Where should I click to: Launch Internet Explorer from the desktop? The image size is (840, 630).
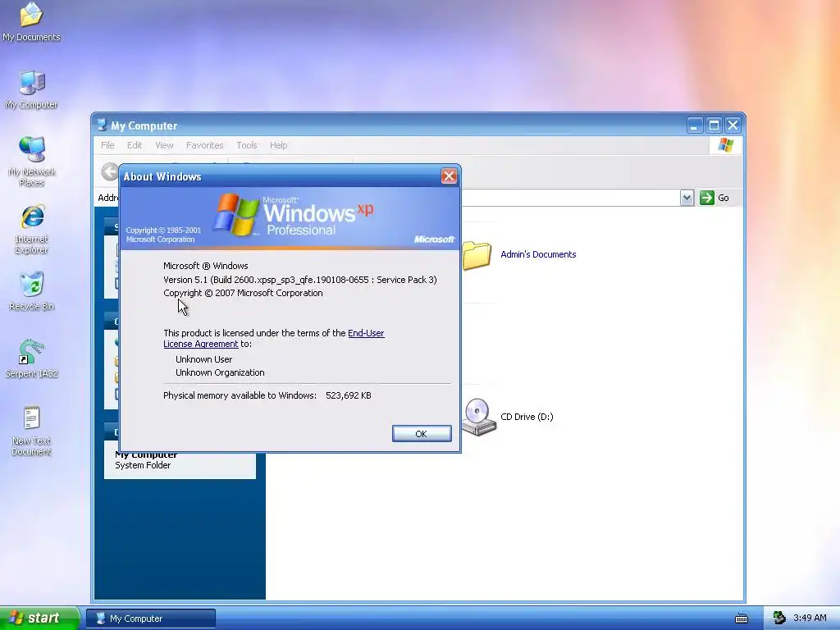(31, 229)
